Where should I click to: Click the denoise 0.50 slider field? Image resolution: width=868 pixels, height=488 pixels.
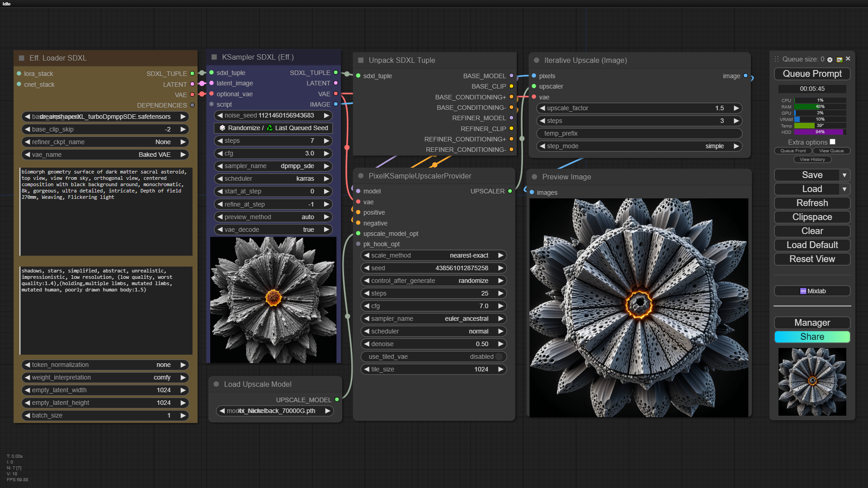433,344
